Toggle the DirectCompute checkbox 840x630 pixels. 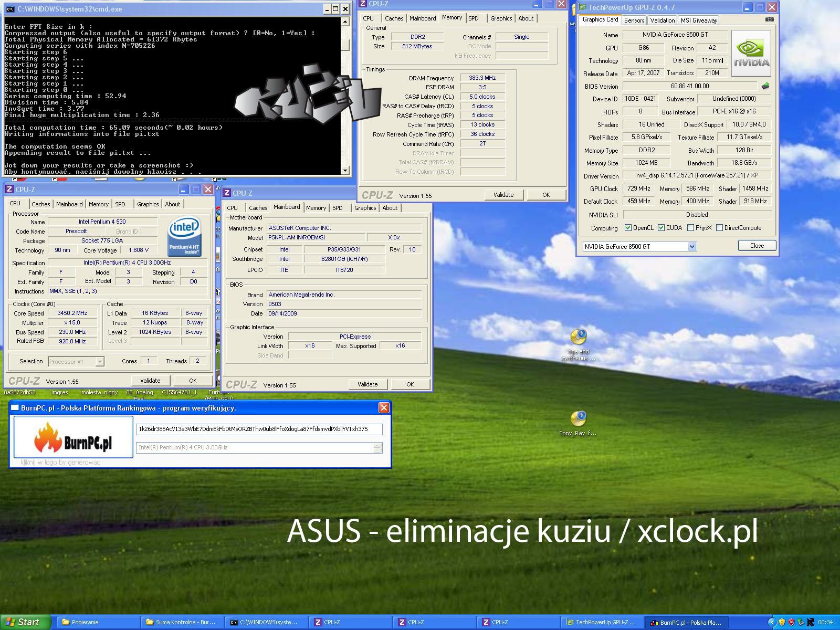point(719,228)
